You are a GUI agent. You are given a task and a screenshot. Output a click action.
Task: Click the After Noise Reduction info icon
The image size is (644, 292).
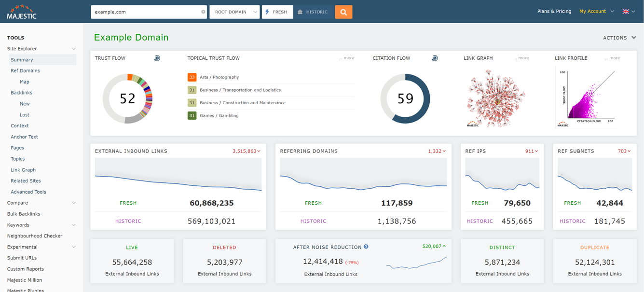[366, 247]
